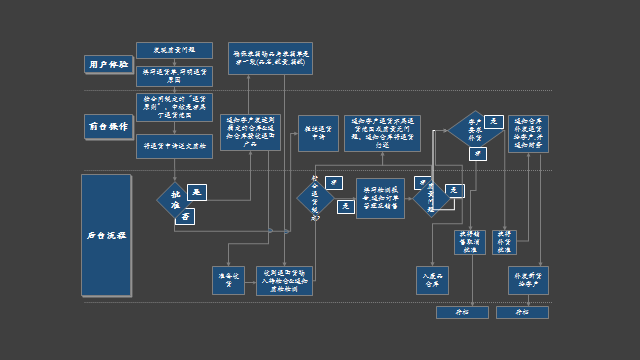Screen dimensions: 640x360
Task: Click the 将退货申请递交质检 box
Action: click(x=174, y=146)
